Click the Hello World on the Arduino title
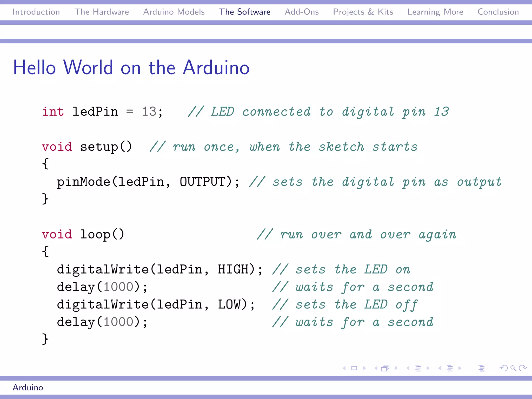The height and width of the screenshot is (399, 532). click(x=131, y=68)
